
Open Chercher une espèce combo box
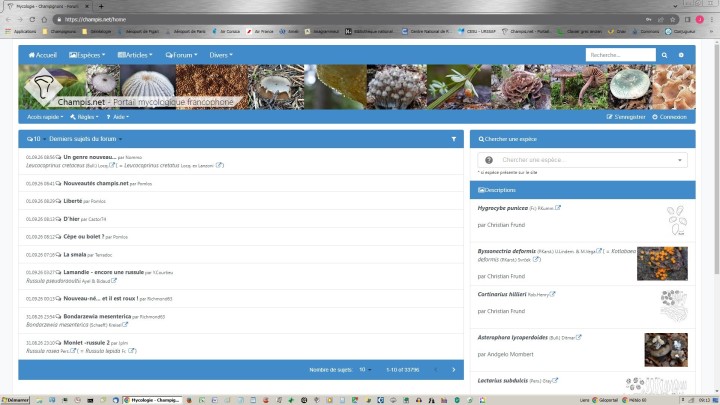(x=582, y=160)
